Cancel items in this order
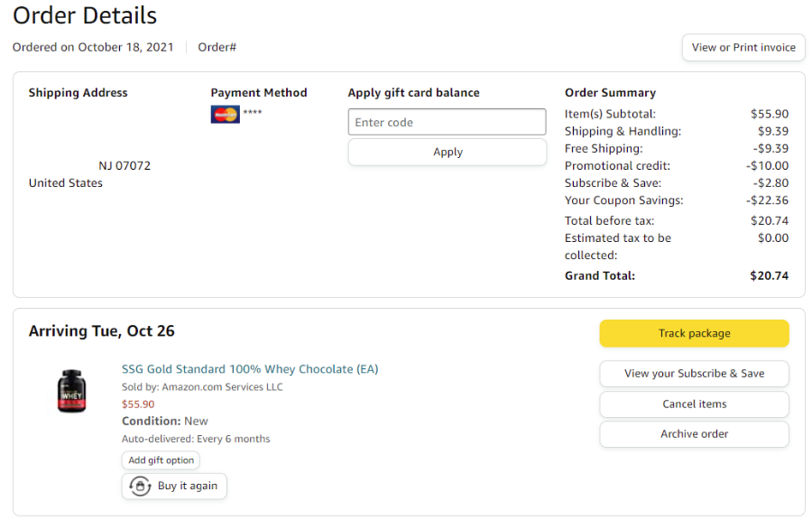812x520 pixels. coord(694,404)
